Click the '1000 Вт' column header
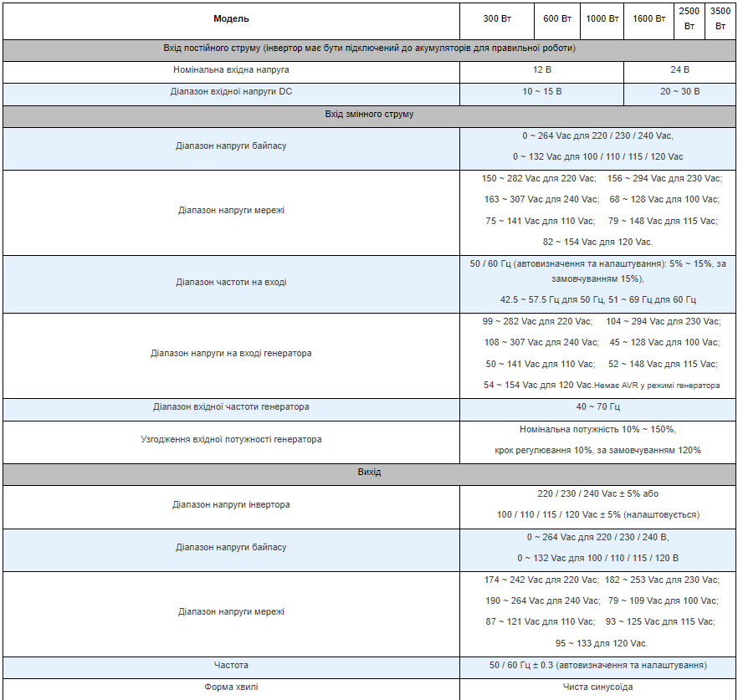The width and height of the screenshot is (738, 700). 602,18
